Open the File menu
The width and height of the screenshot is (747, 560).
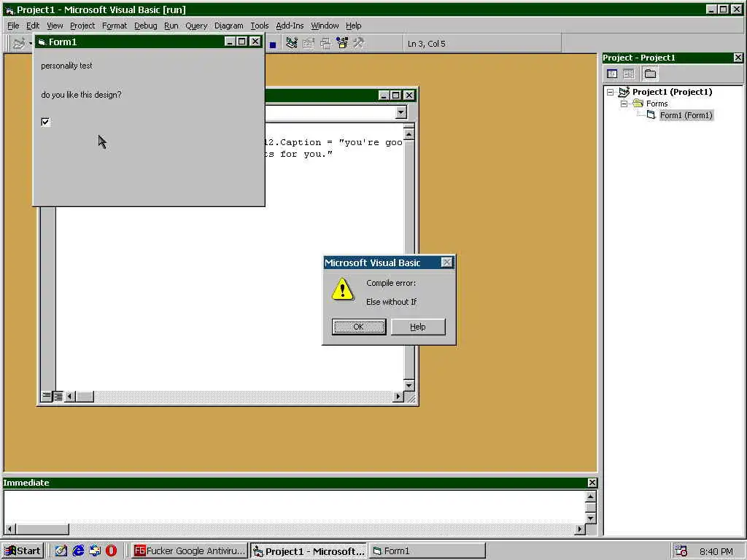click(13, 26)
